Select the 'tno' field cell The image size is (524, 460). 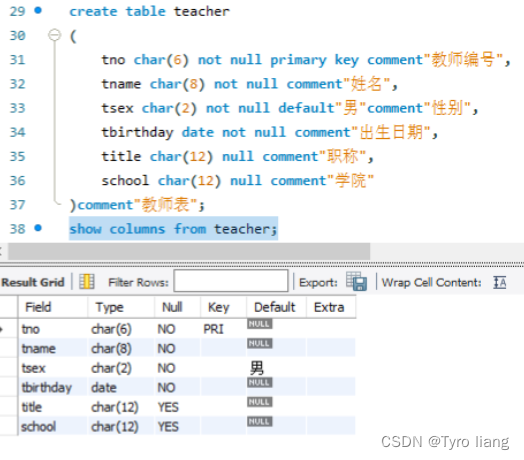(53, 329)
